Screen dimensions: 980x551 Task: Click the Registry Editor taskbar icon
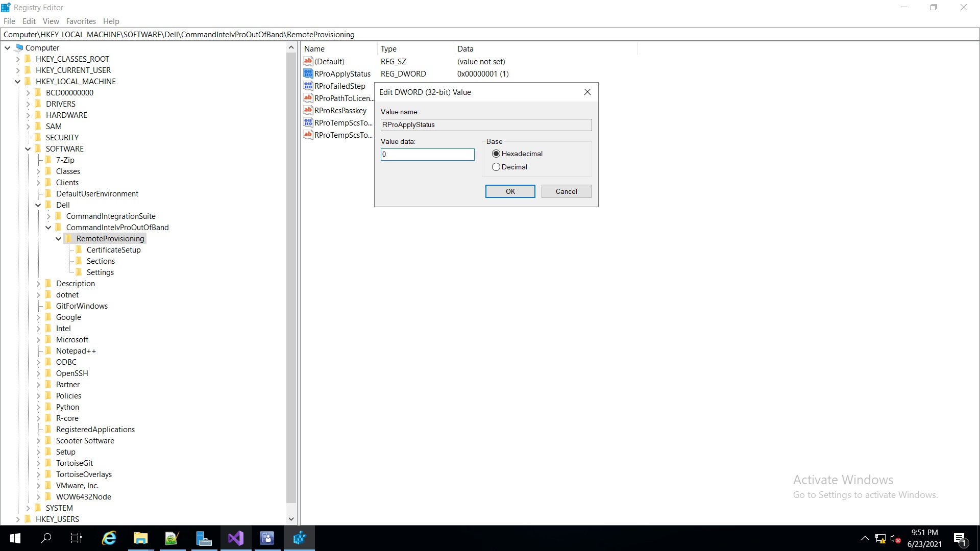click(x=299, y=538)
